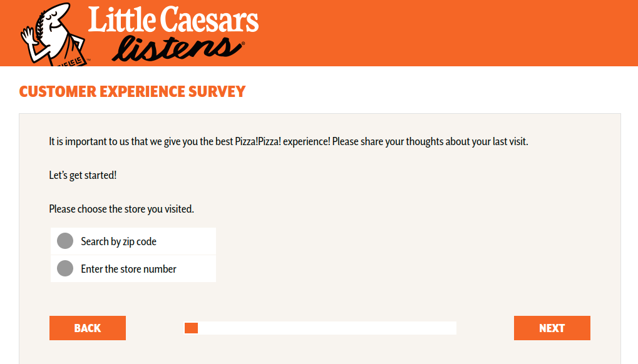The width and height of the screenshot is (638, 364).
Task: Click the Please choose the store prompt
Action: click(121, 208)
